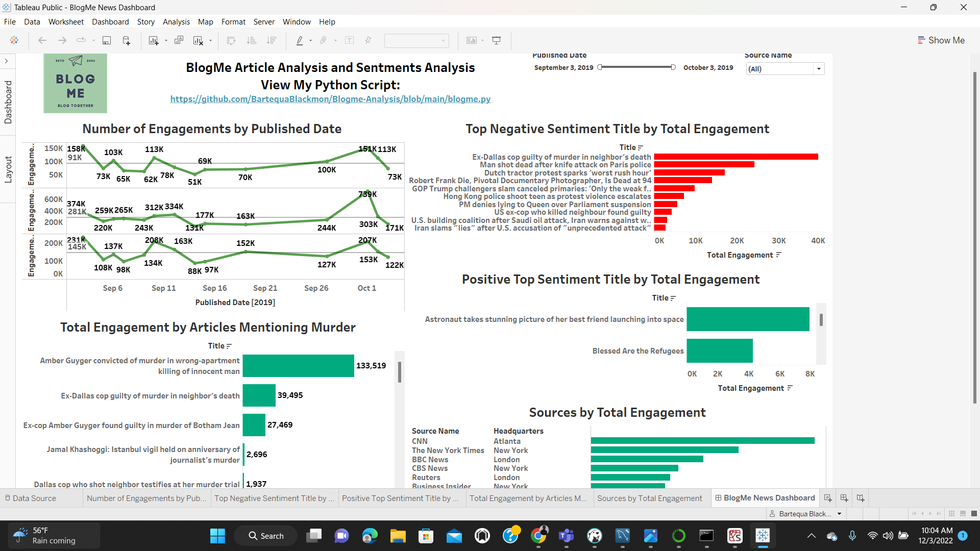
Task: Click the Clear Sheet toolbar icon
Action: coord(199,40)
